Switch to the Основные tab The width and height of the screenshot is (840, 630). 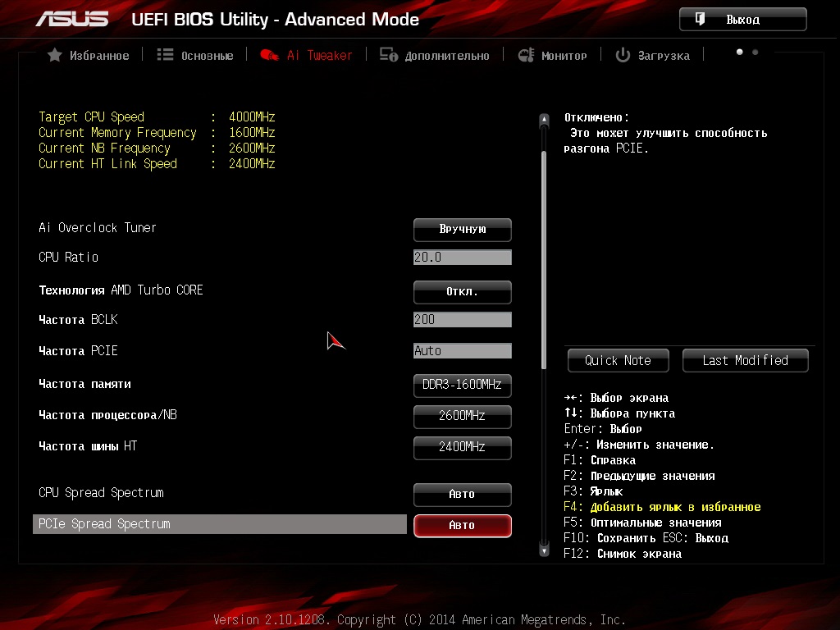click(x=195, y=55)
